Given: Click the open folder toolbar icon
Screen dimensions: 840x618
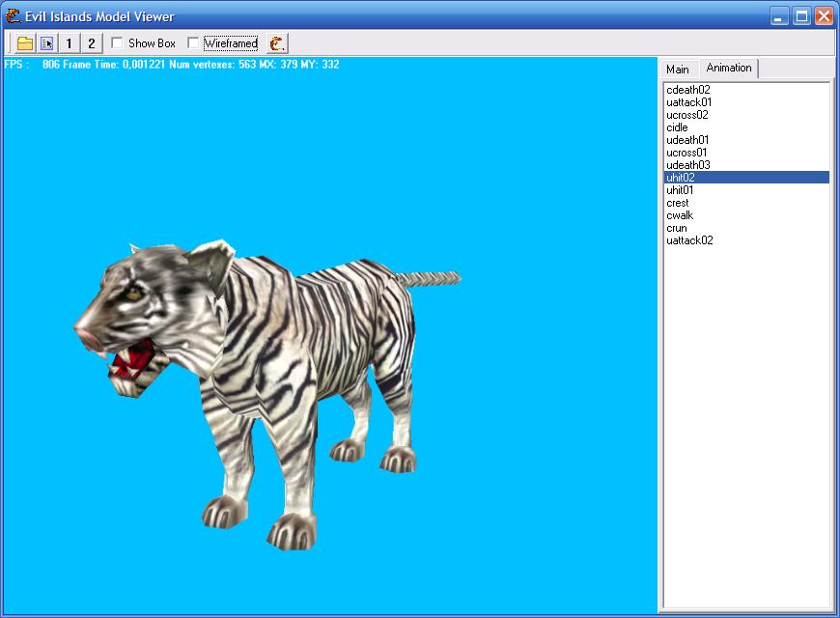Looking at the screenshot, I should pyautogui.click(x=25, y=43).
